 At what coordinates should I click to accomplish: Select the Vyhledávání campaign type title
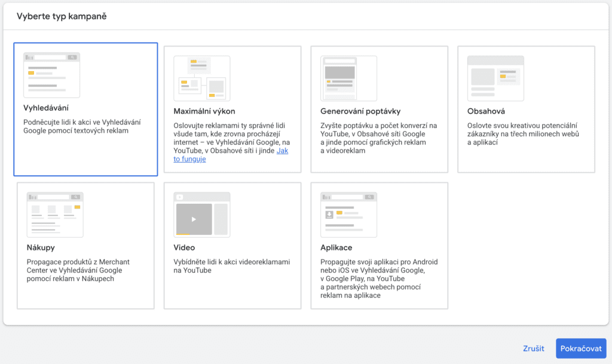[x=46, y=108]
